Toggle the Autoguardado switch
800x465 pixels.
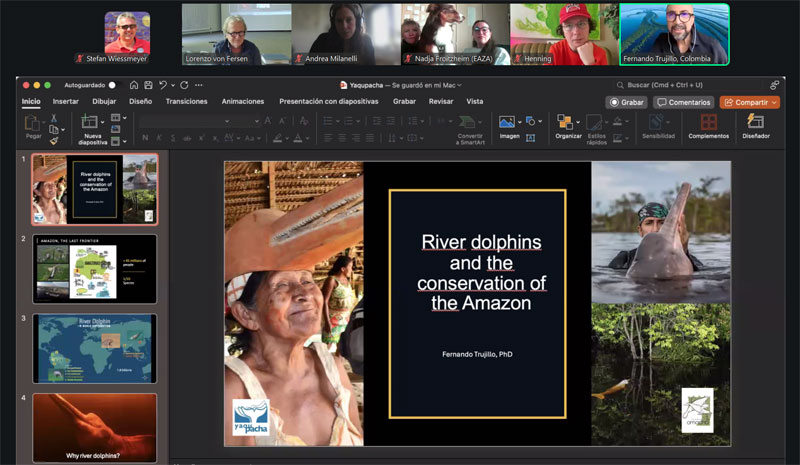(112, 85)
